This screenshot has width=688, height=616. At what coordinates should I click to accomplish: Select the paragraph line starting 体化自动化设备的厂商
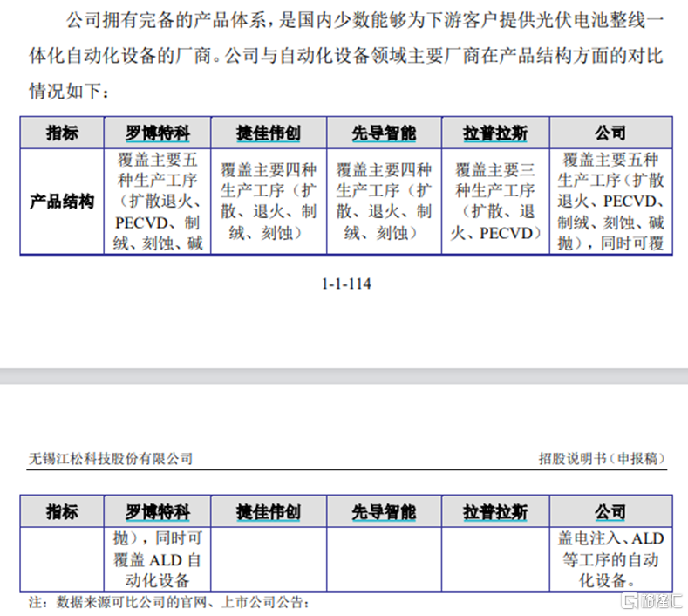pyautogui.click(x=346, y=56)
